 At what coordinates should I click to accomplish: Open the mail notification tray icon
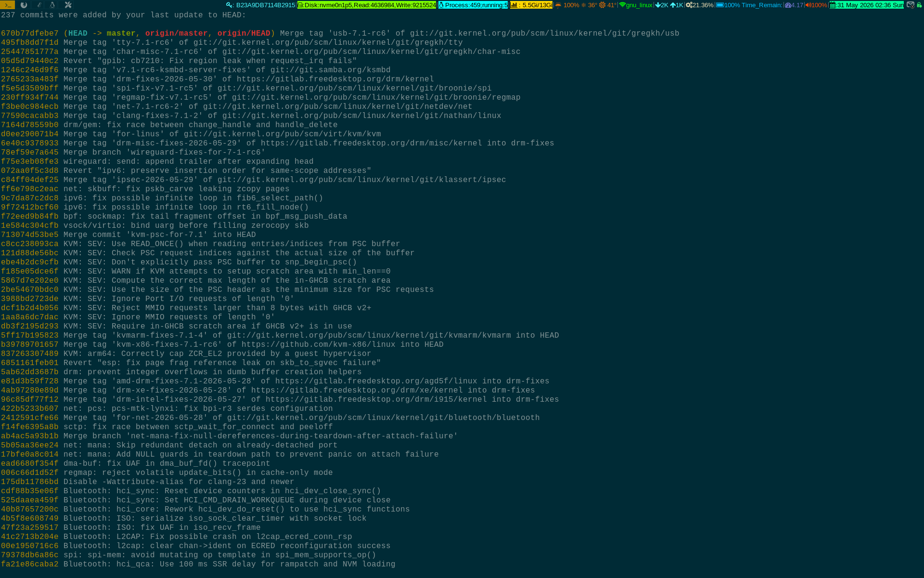911,5
